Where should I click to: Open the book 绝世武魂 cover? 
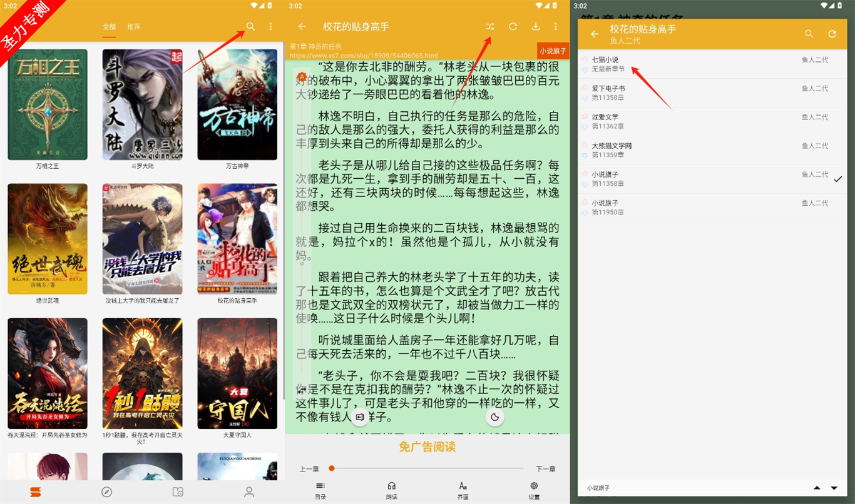(x=48, y=239)
